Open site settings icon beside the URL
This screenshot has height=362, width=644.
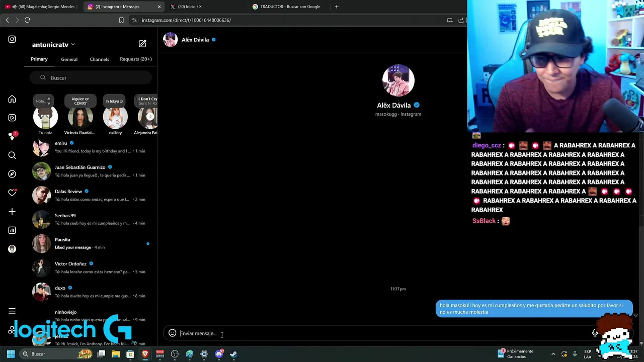pos(134,20)
